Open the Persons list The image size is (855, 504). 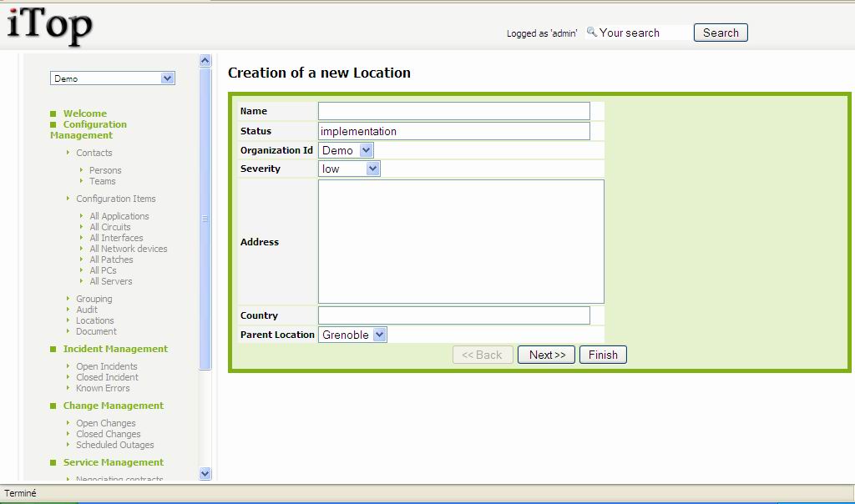105,170
